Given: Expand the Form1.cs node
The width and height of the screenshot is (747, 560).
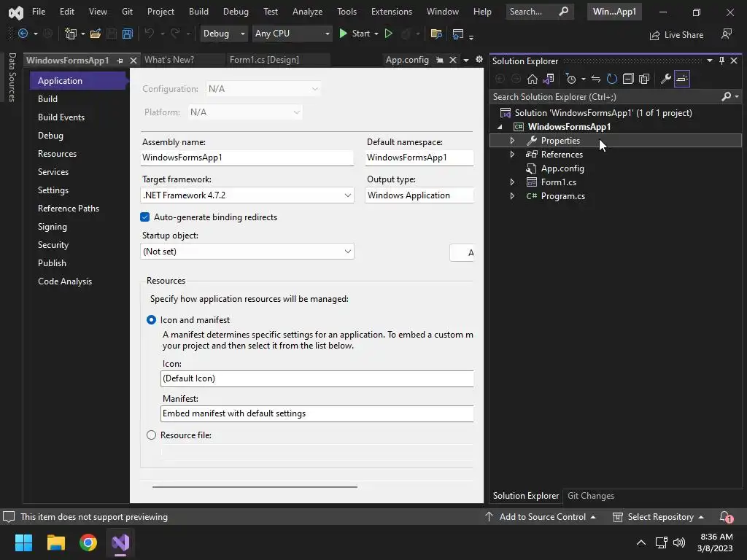Looking at the screenshot, I should click(512, 182).
